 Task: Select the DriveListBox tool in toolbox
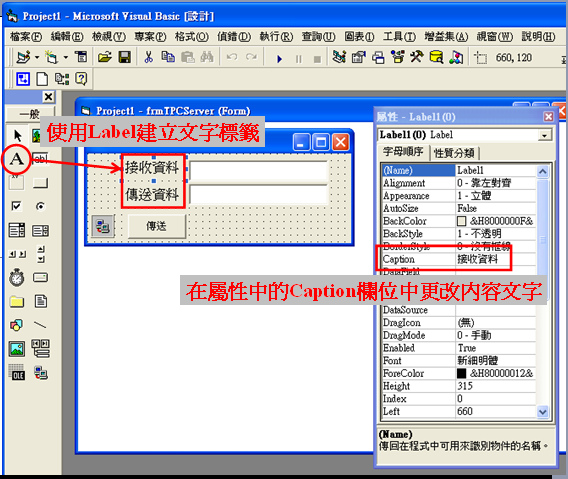40,278
